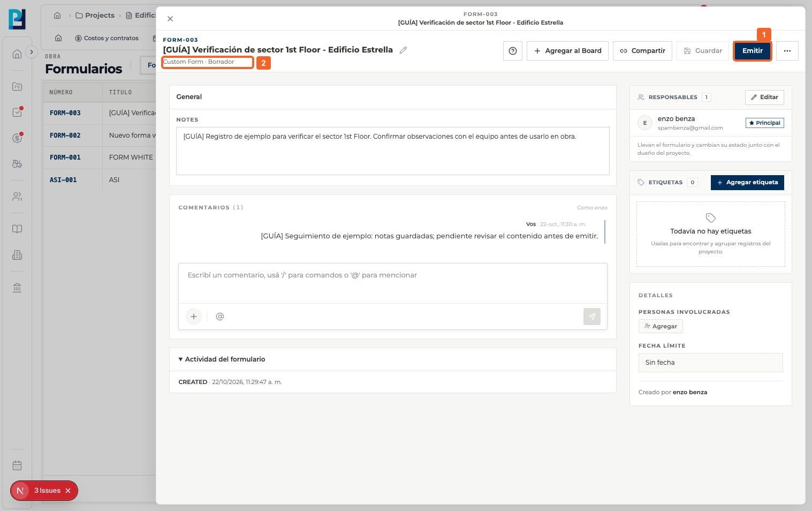
Task: Click the Emitir button
Action: point(752,51)
